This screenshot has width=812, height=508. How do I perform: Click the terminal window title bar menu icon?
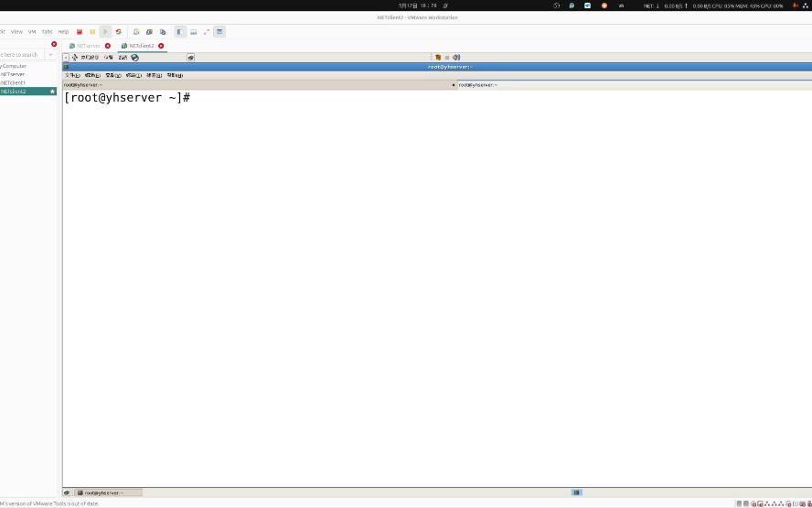[x=66, y=67]
